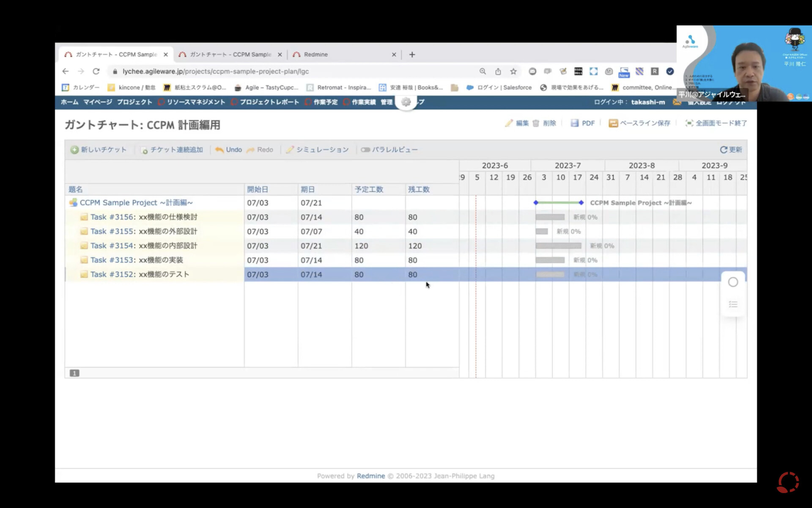Open a new browser tab
Image resolution: width=812 pixels, height=508 pixels.
coord(412,55)
